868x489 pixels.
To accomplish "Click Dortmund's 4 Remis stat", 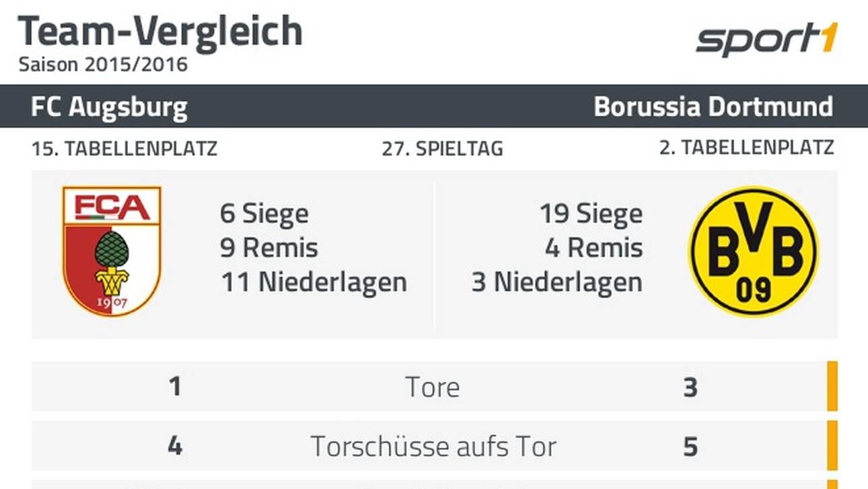I will coord(594,248).
